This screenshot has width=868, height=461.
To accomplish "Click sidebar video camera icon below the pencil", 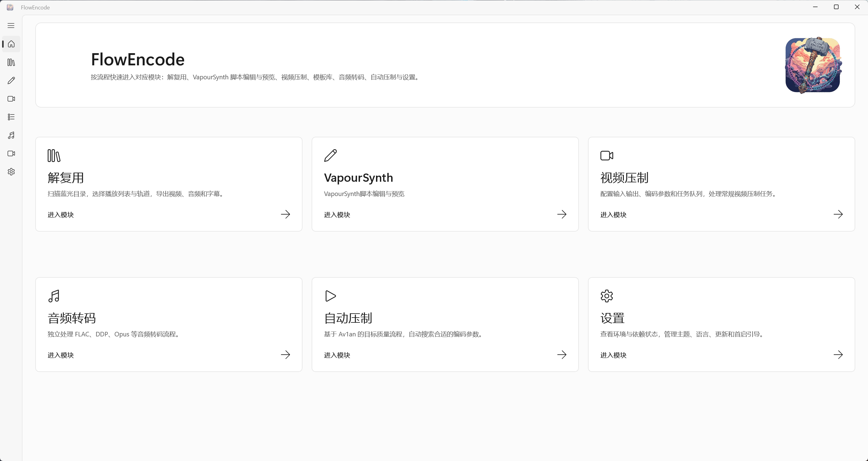I will click(x=11, y=99).
